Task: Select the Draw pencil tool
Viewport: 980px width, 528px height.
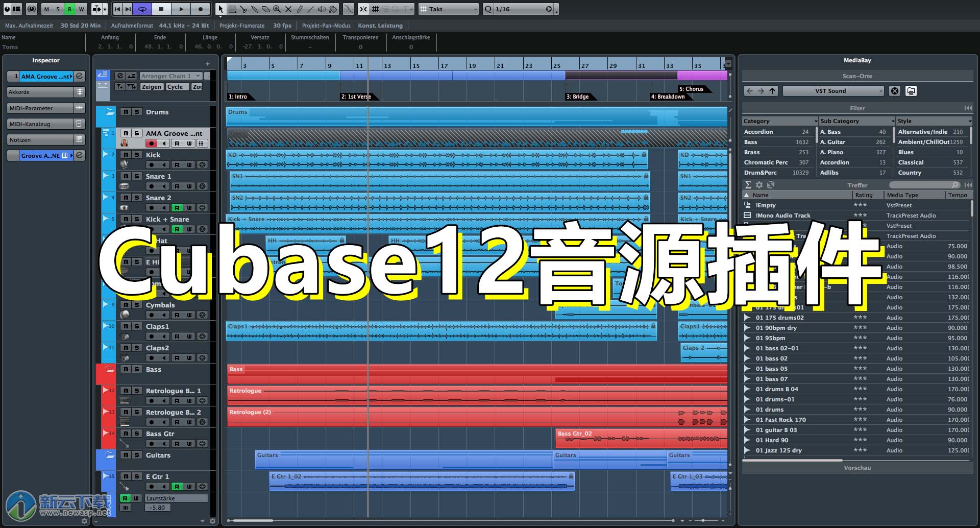Action: point(300,9)
